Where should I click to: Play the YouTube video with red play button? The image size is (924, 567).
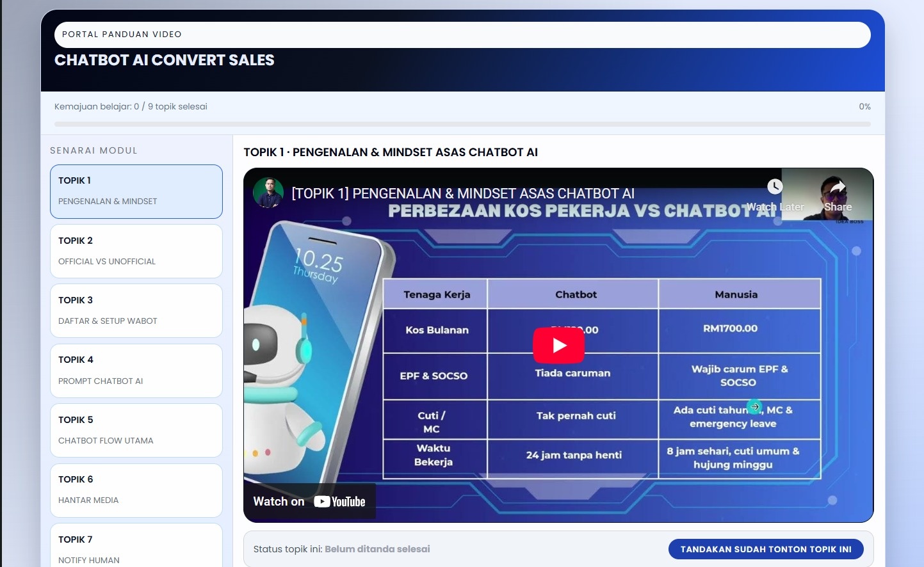[x=558, y=346]
